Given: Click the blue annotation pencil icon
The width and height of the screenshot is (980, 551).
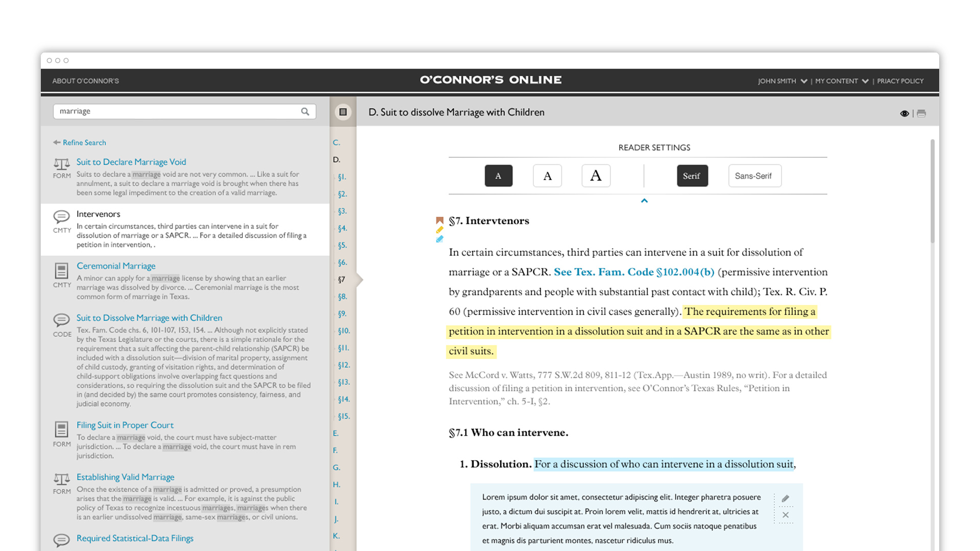Looking at the screenshot, I should 439,239.
